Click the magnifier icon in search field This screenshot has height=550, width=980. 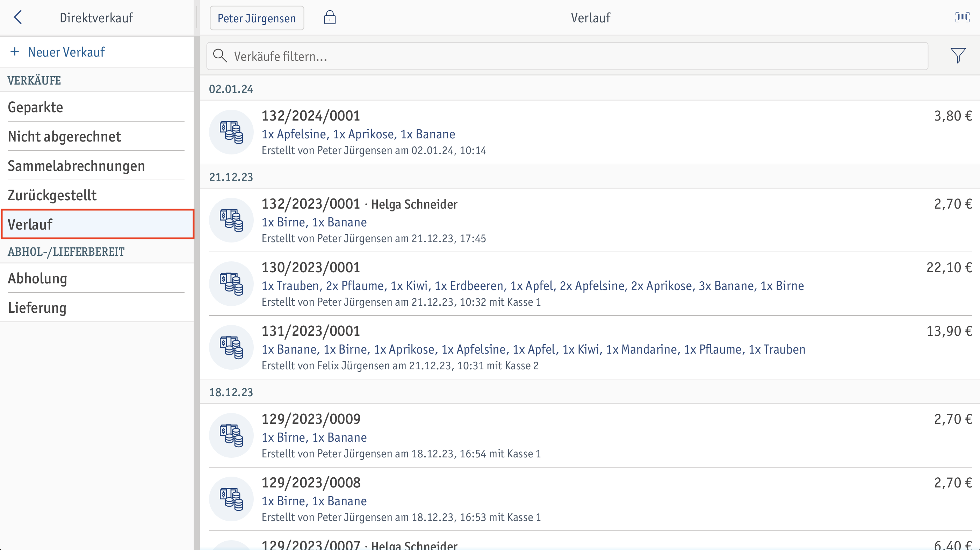[x=220, y=56]
